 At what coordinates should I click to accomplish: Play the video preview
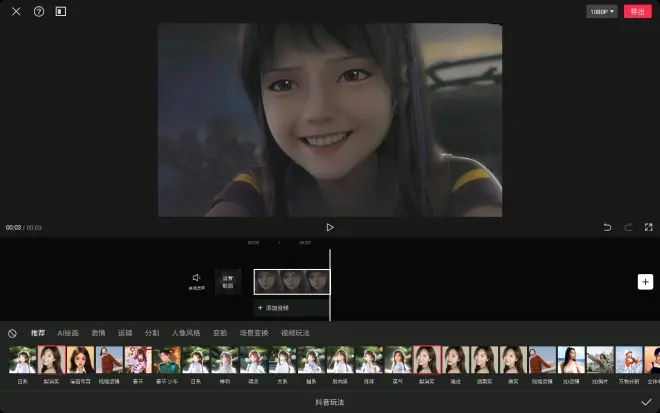330,227
